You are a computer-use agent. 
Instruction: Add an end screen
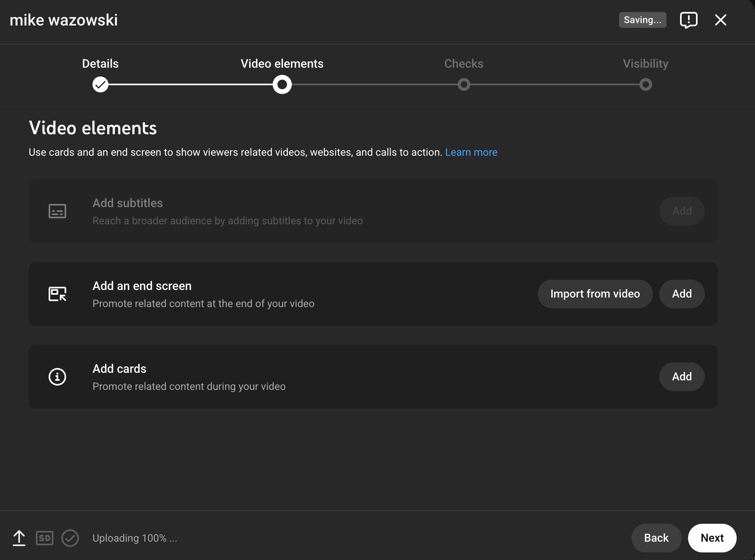point(682,294)
